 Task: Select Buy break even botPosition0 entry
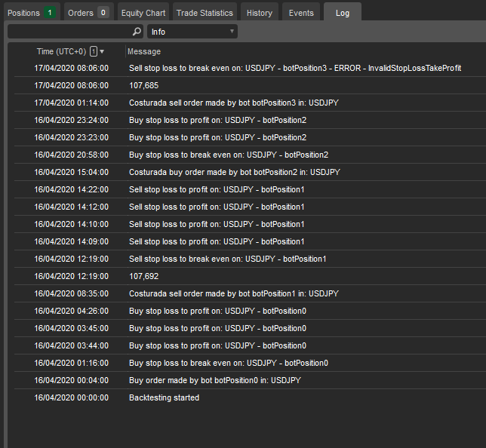[x=250, y=363]
